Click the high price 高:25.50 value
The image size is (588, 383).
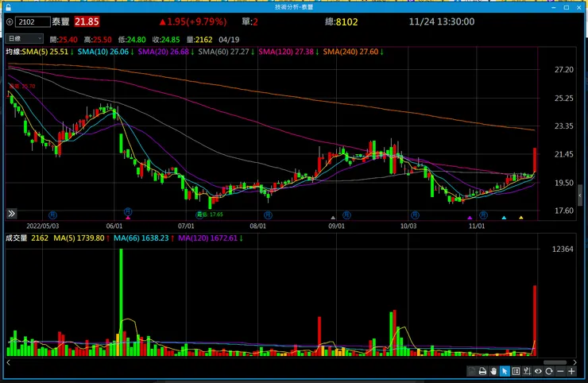coord(98,40)
